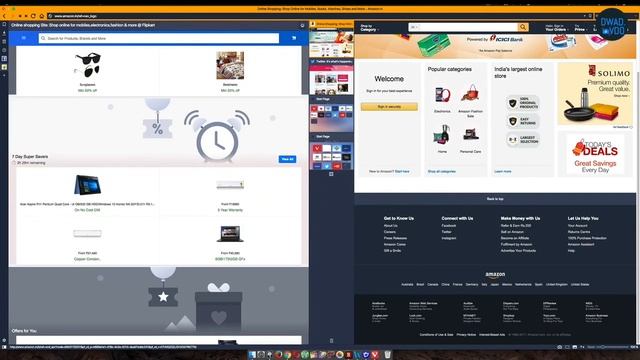Expand the Try Prime dropdown on Amazon
Screen dimensions: 640x360
pyautogui.click(x=580, y=28)
